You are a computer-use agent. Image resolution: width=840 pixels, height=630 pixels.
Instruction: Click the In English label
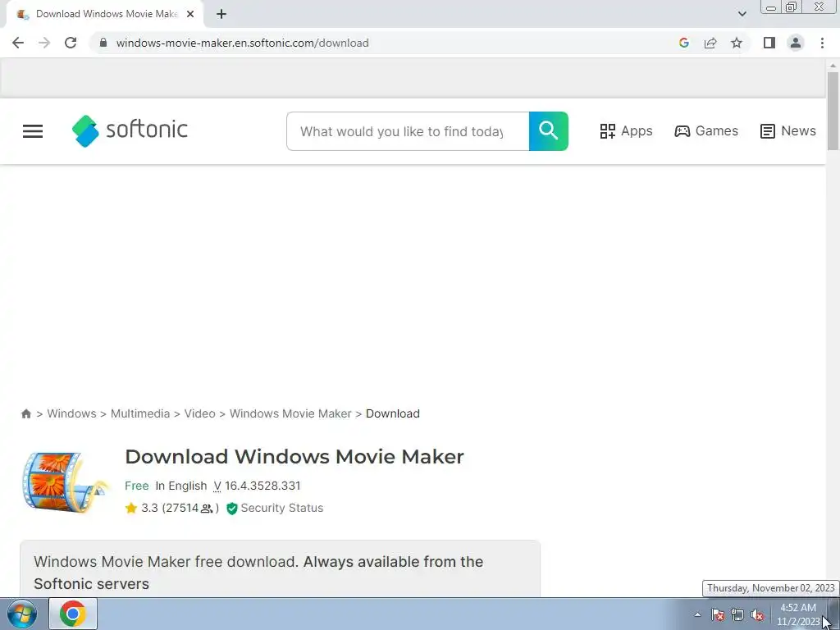pos(181,486)
